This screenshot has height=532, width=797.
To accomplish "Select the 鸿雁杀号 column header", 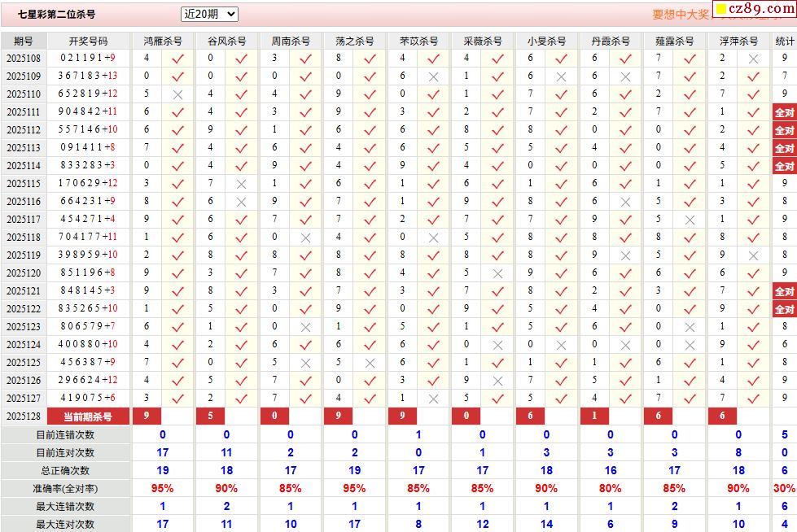I will [x=163, y=41].
